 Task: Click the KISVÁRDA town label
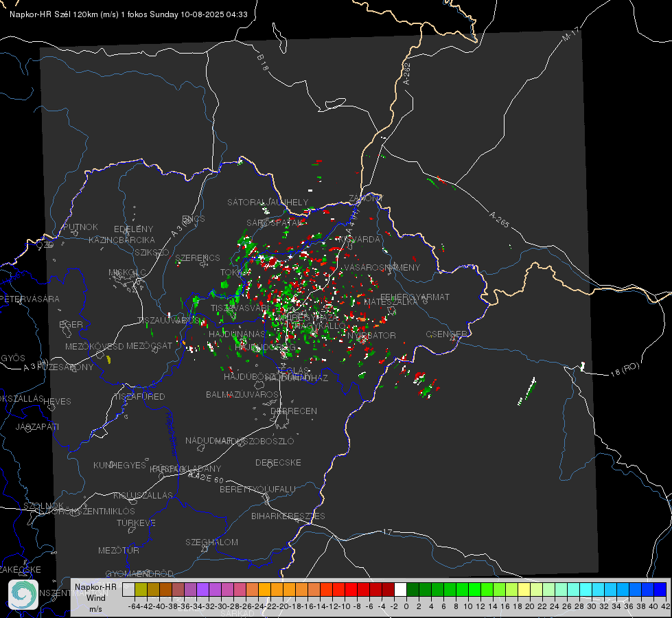[359, 240]
